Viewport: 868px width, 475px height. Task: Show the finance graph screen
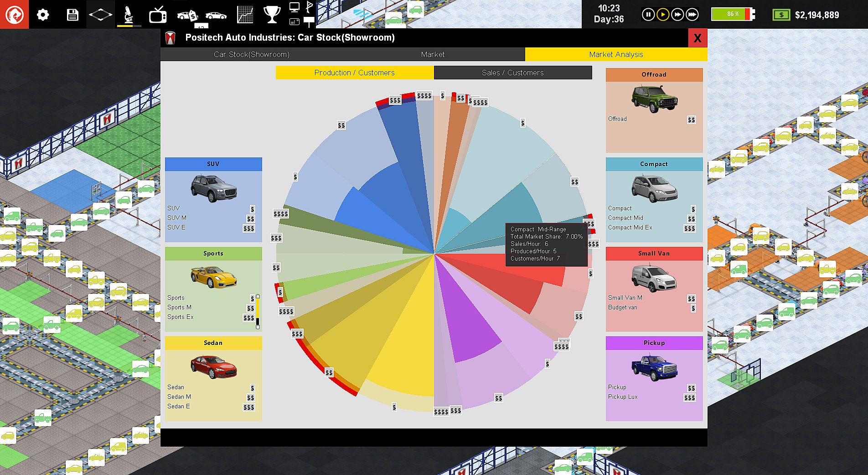tap(245, 15)
